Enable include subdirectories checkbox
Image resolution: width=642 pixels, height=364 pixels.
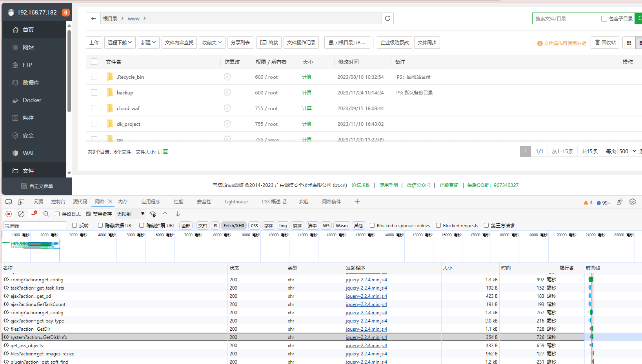pos(604,18)
